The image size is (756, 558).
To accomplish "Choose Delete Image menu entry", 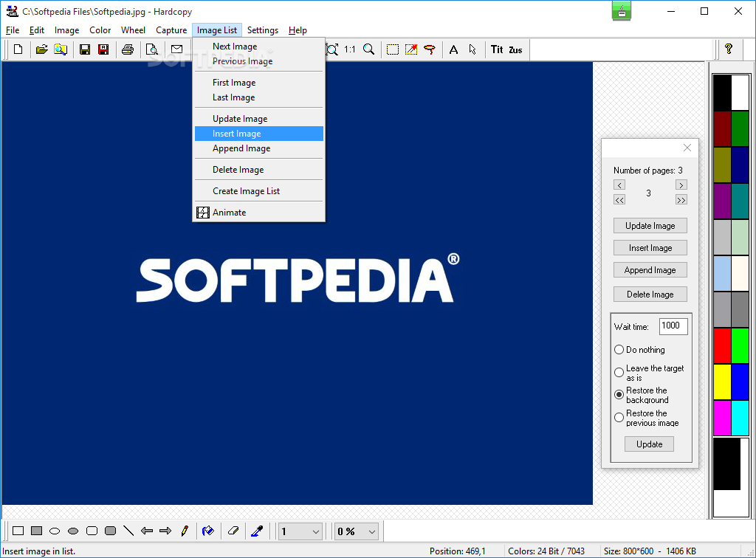I will (259, 170).
